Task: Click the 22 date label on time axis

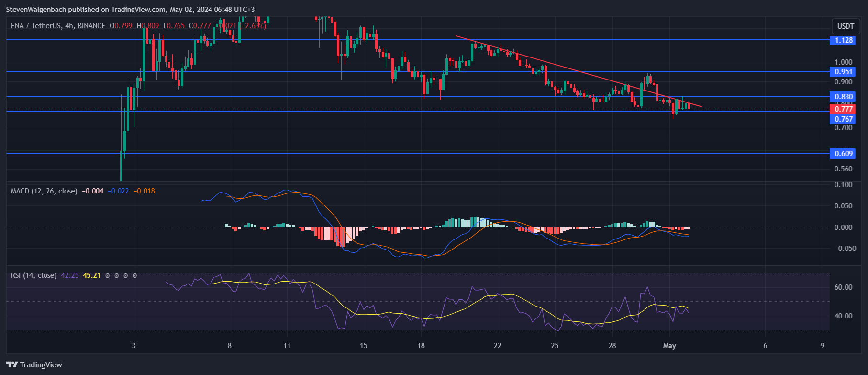Action: [497, 346]
